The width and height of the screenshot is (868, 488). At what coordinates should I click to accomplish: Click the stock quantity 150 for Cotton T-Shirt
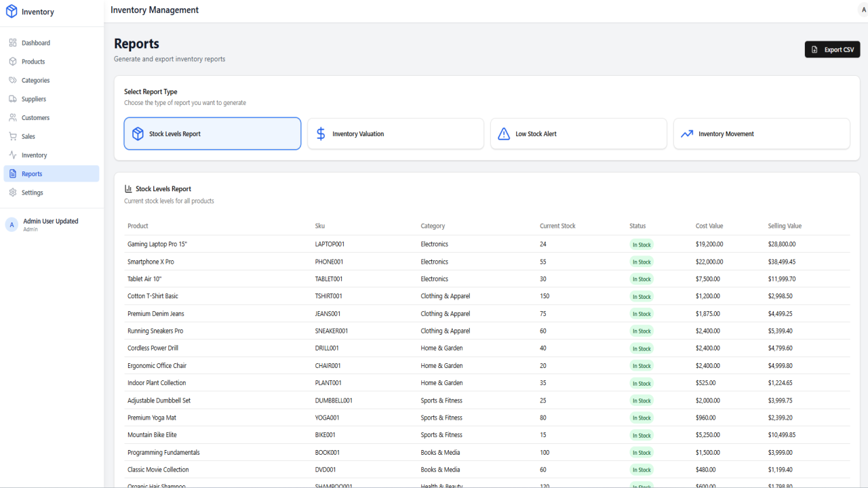(545, 296)
